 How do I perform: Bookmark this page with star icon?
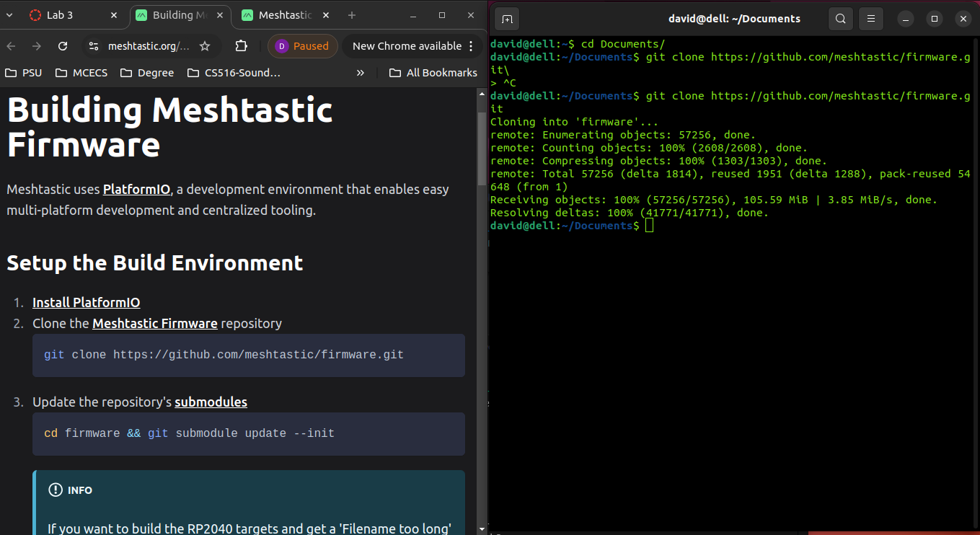(205, 46)
